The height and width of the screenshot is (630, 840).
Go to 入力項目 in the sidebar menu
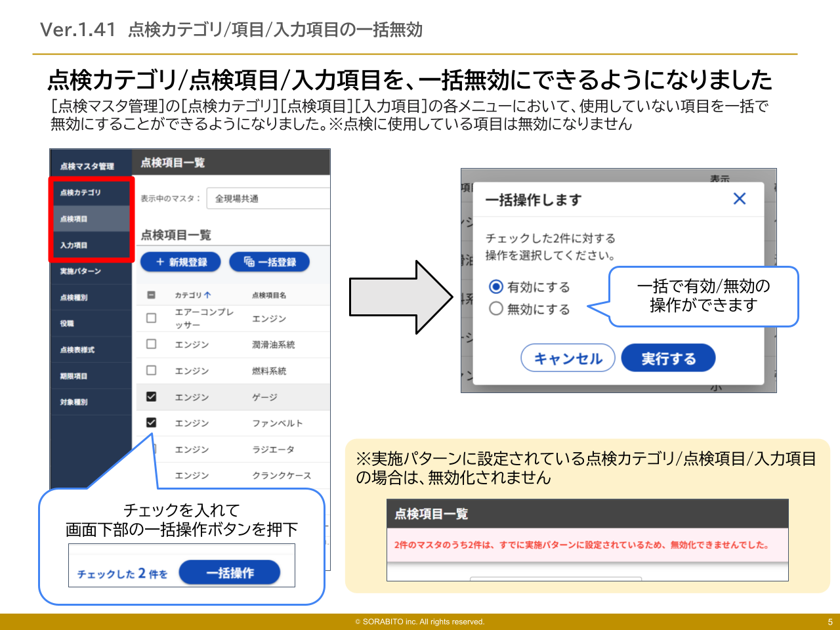[74, 245]
